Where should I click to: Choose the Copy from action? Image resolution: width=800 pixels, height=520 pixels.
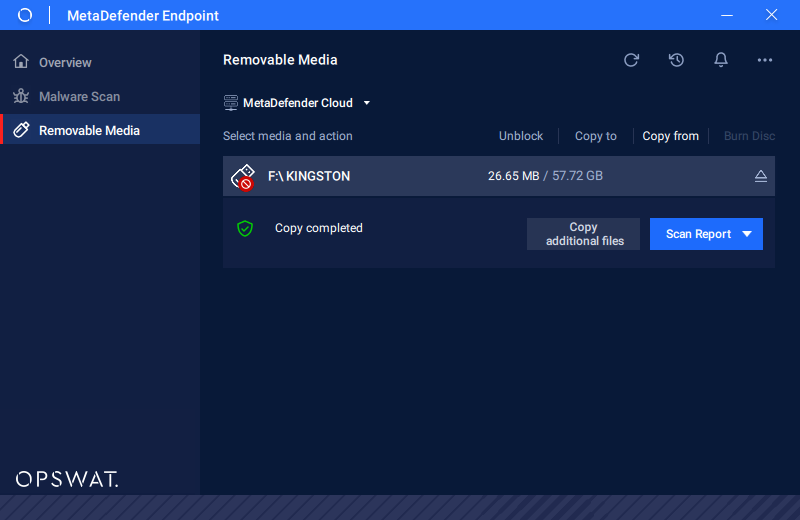670,136
